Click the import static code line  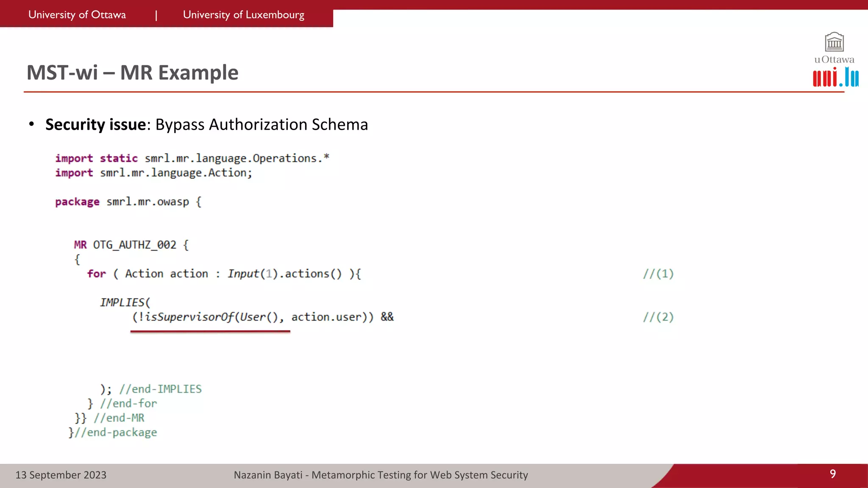(x=192, y=158)
